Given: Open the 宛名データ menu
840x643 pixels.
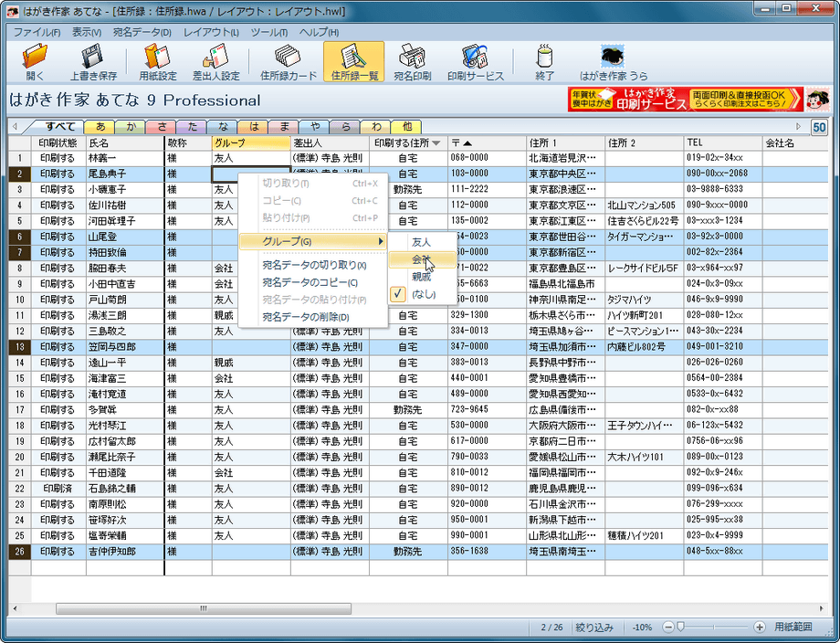Looking at the screenshot, I should 142,32.
